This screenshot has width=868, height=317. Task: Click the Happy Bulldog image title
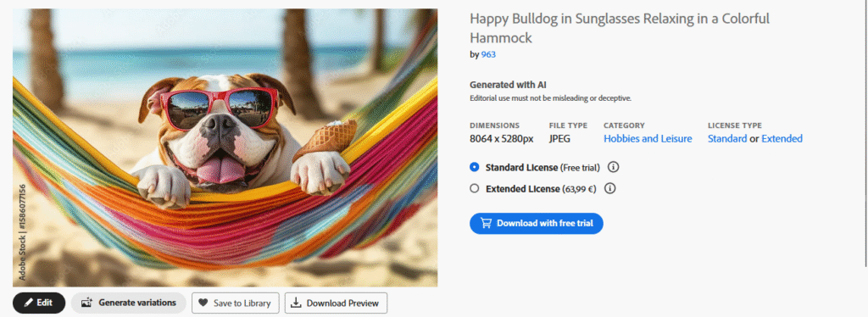pyautogui.click(x=620, y=28)
